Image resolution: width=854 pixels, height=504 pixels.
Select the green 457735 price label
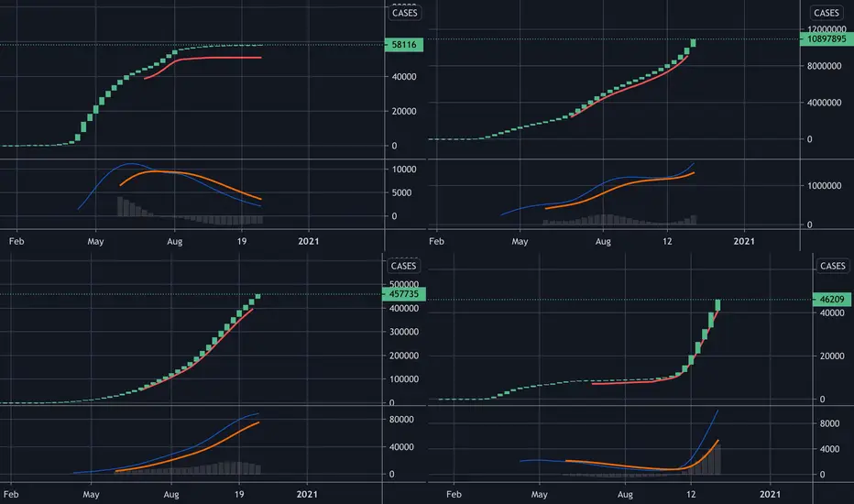tap(403, 294)
